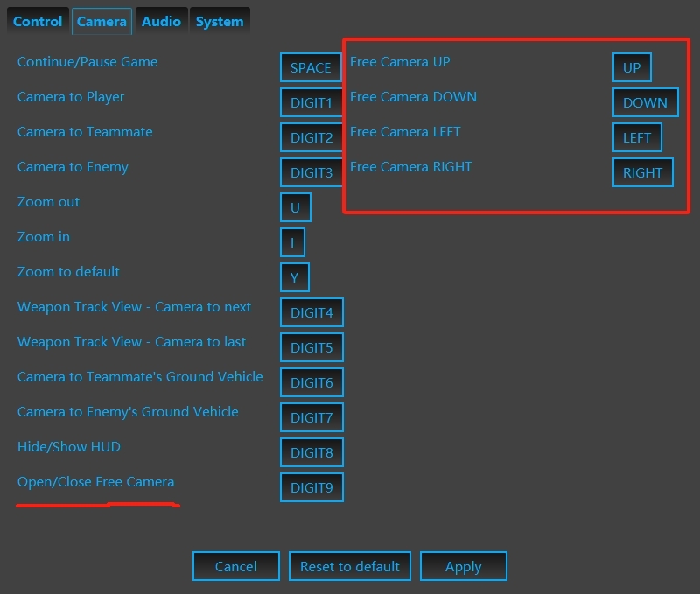This screenshot has width=700, height=594.
Task: Click DIGIT8 binding for Hide/Show HUD
Action: [x=311, y=451]
